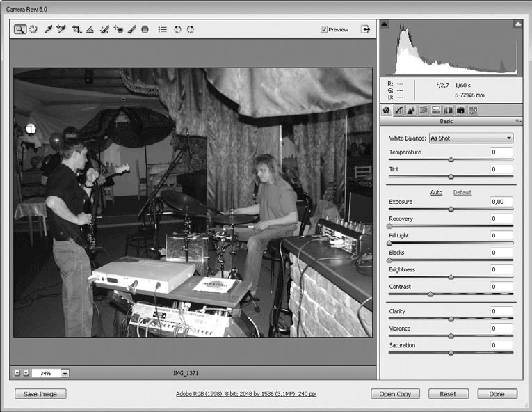Click the Exposure slider handle

(x=451, y=209)
